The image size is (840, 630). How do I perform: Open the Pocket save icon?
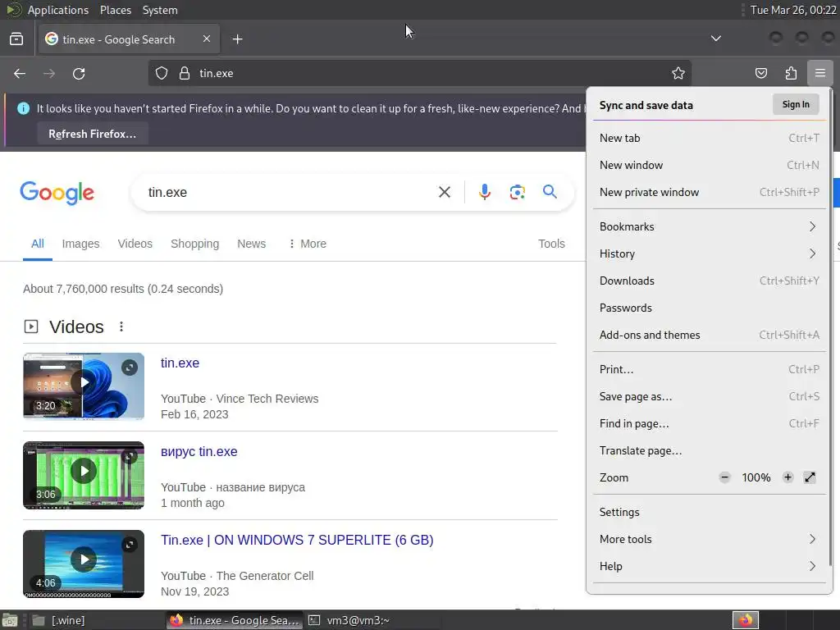click(761, 73)
